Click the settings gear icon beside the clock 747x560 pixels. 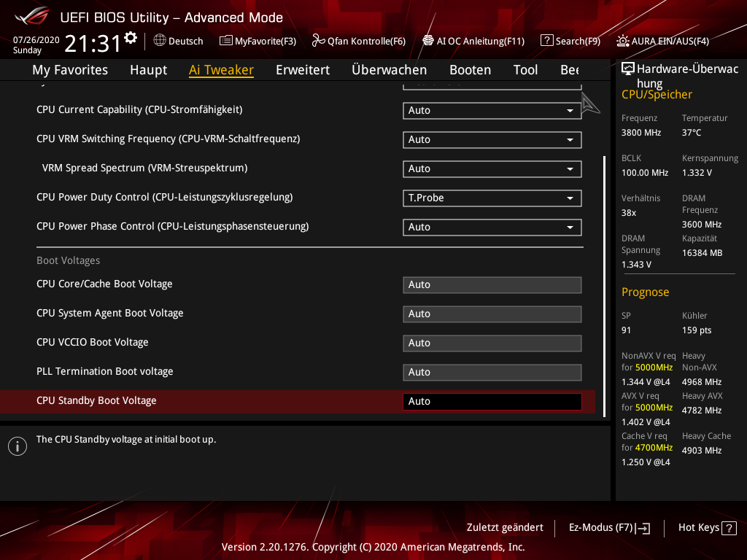(x=131, y=37)
